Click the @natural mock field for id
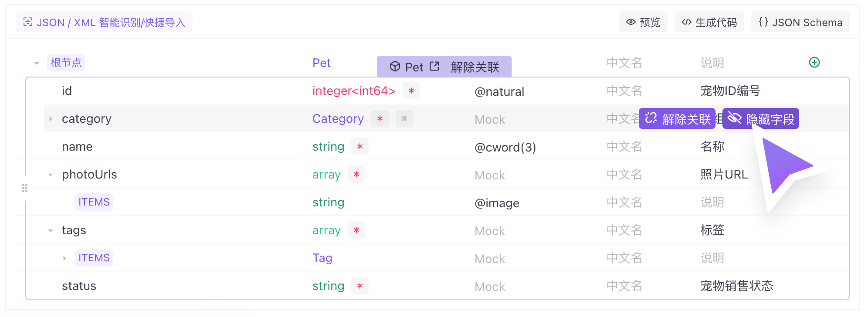868x317 pixels. 499,91
